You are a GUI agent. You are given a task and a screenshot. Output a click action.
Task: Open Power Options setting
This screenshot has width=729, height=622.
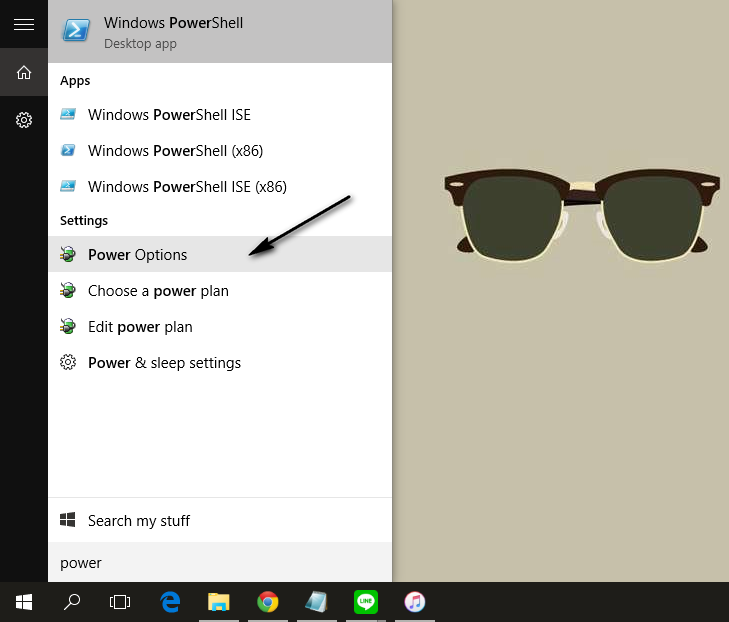[220, 254]
